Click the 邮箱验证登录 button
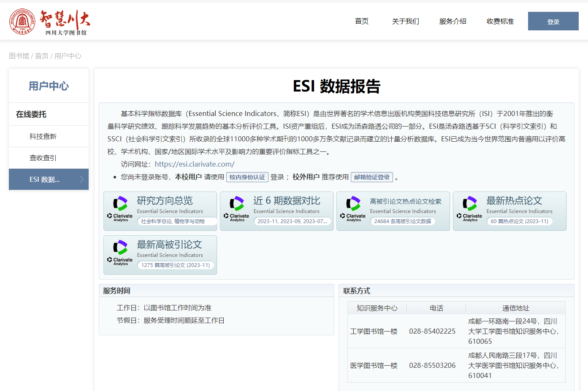The height and width of the screenshot is (391, 588). [x=371, y=177]
